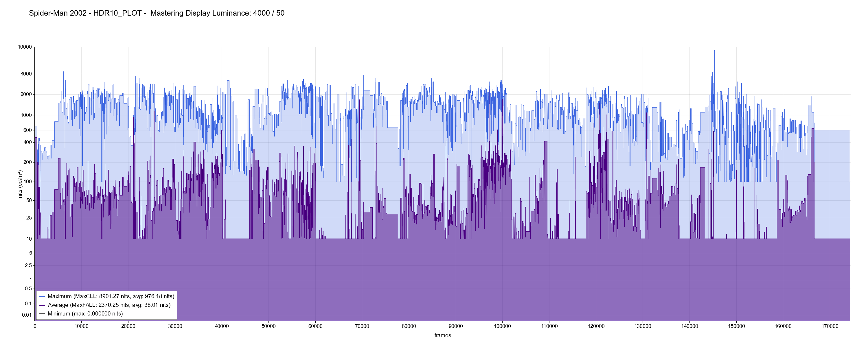
Task: Click the chart title Spider-Man 2002 HDR10_PLOT
Action: (85, 13)
